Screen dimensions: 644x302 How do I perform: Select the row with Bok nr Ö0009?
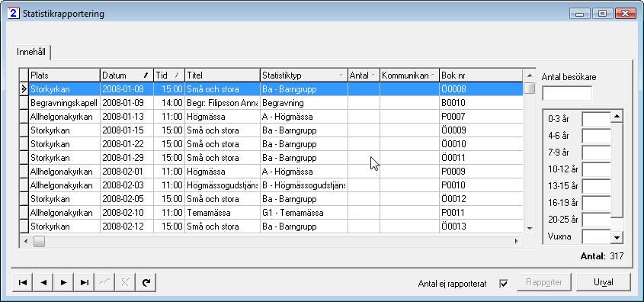pos(271,130)
